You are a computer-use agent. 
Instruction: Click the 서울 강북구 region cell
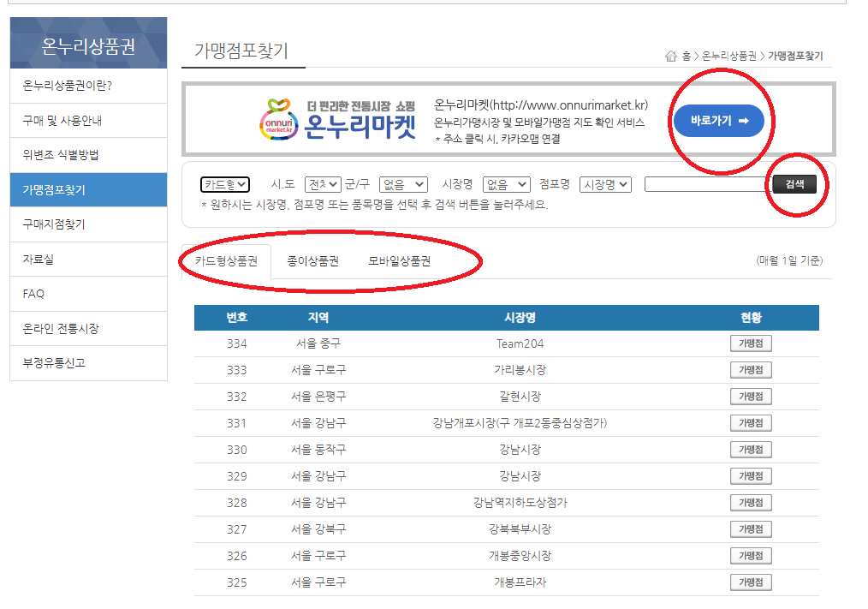318,529
